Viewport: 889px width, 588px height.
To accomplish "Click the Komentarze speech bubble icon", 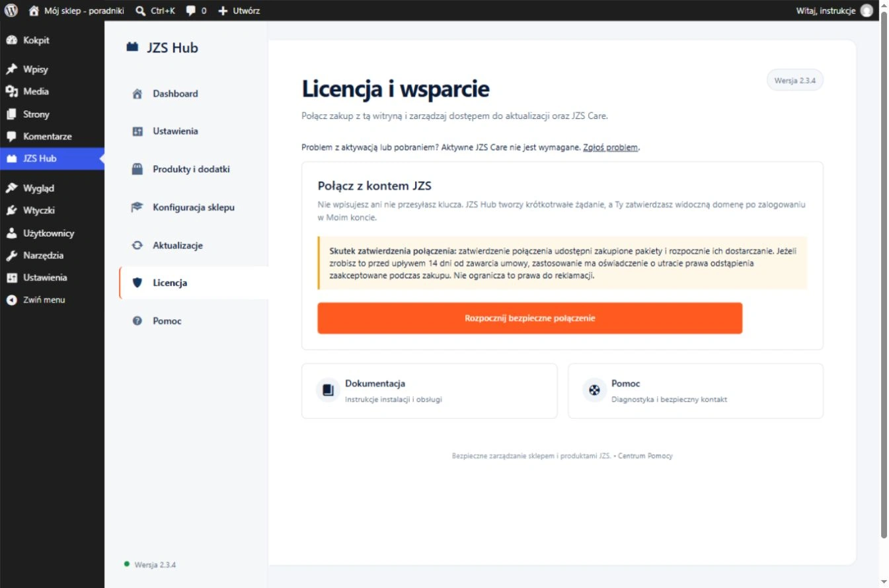I will 11,137.
